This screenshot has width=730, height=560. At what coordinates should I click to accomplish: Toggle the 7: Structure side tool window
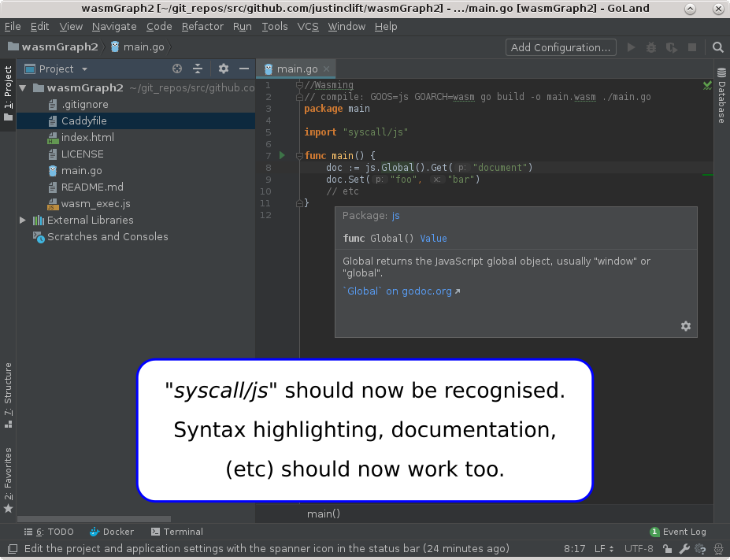coord(8,395)
